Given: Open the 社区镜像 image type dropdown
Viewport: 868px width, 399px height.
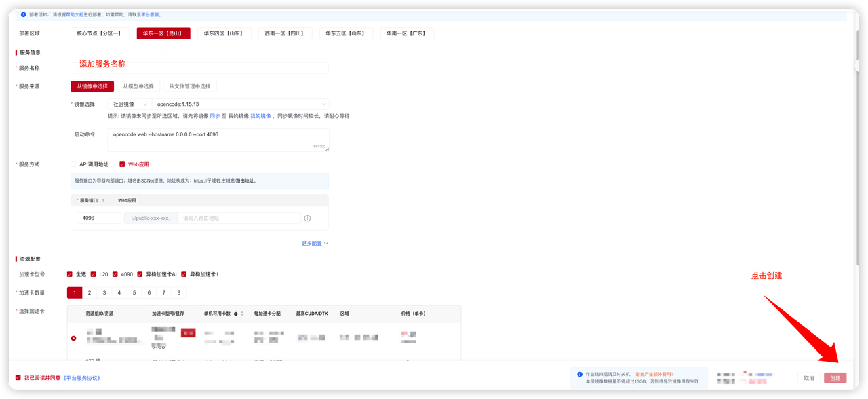Looking at the screenshot, I should 130,104.
